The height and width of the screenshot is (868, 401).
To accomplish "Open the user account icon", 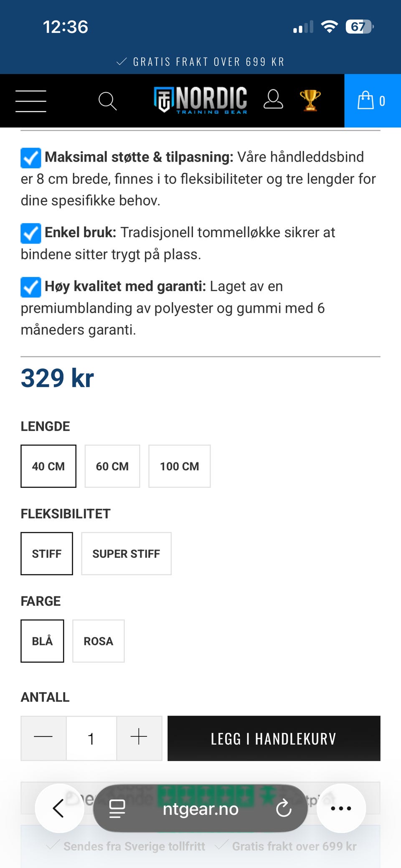I will (x=273, y=99).
